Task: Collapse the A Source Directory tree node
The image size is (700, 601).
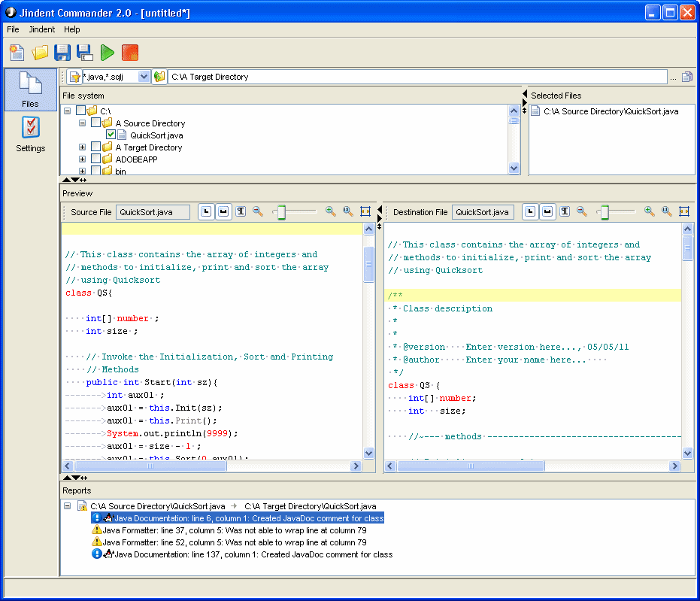Action: [x=82, y=123]
